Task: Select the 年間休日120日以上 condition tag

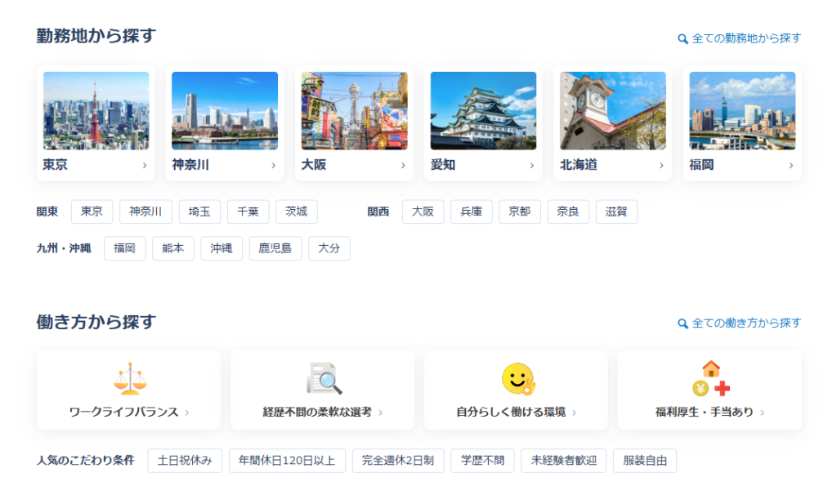Action: (287, 461)
